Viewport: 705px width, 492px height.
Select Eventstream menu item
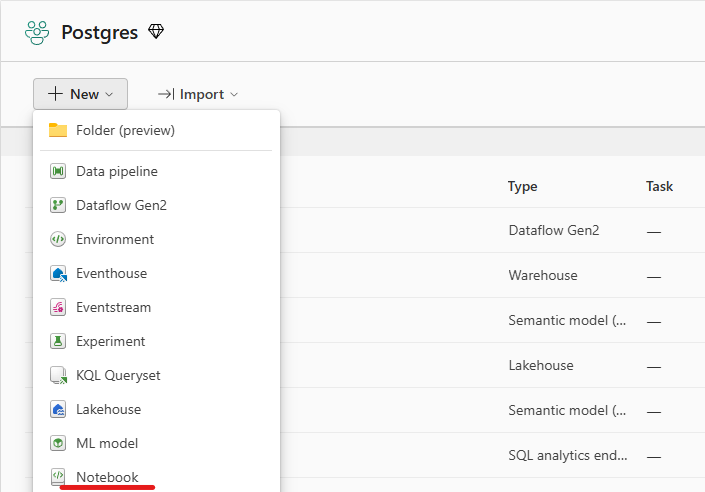156,307
